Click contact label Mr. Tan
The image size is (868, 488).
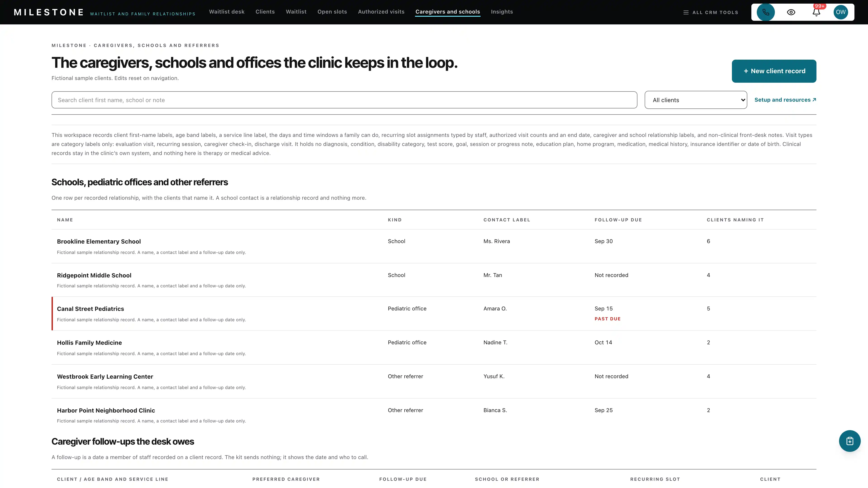tap(492, 275)
